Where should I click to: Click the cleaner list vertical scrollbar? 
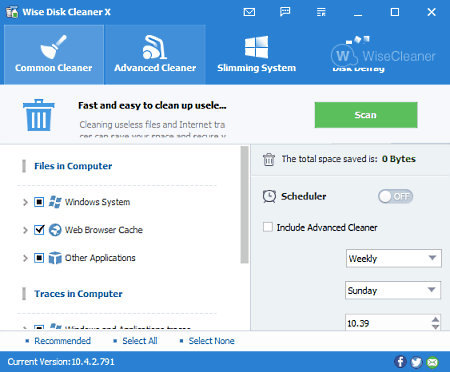coord(244,205)
